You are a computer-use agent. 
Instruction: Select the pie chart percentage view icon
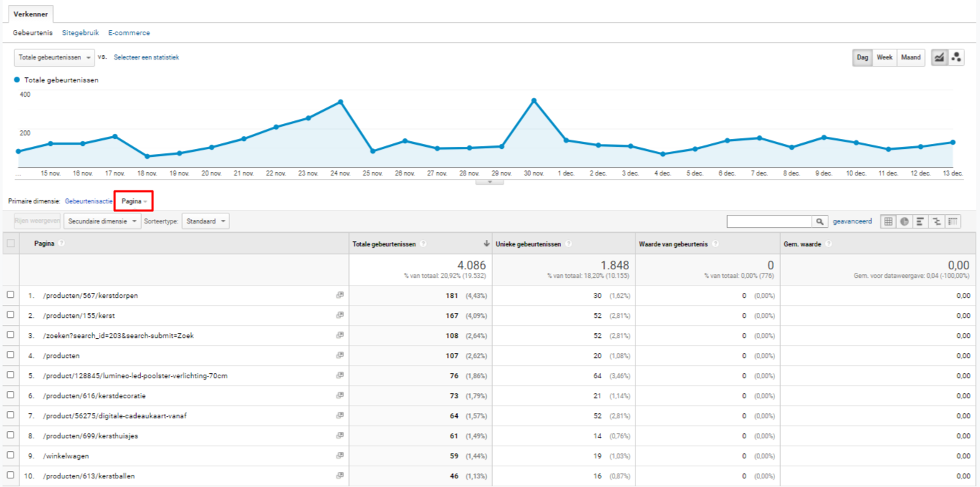(905, 222)
